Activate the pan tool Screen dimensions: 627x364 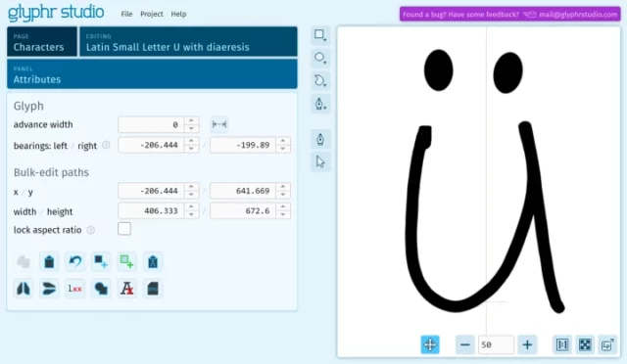point(430,344)
